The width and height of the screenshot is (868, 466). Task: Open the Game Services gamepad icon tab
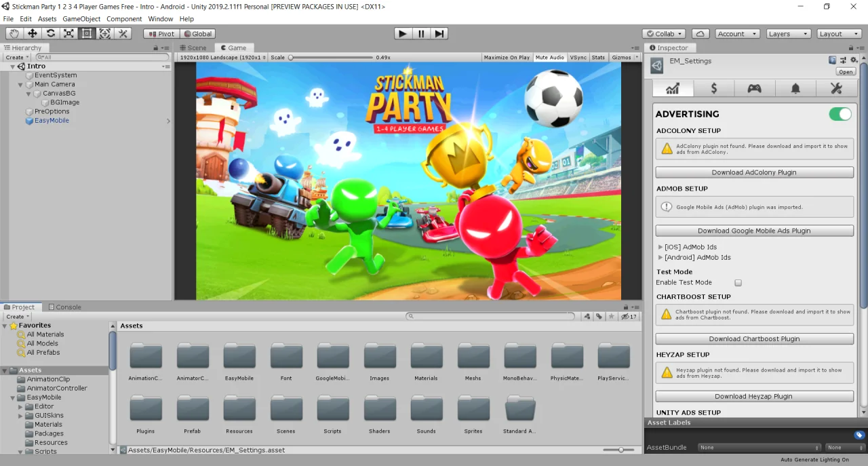click(754, 89)
